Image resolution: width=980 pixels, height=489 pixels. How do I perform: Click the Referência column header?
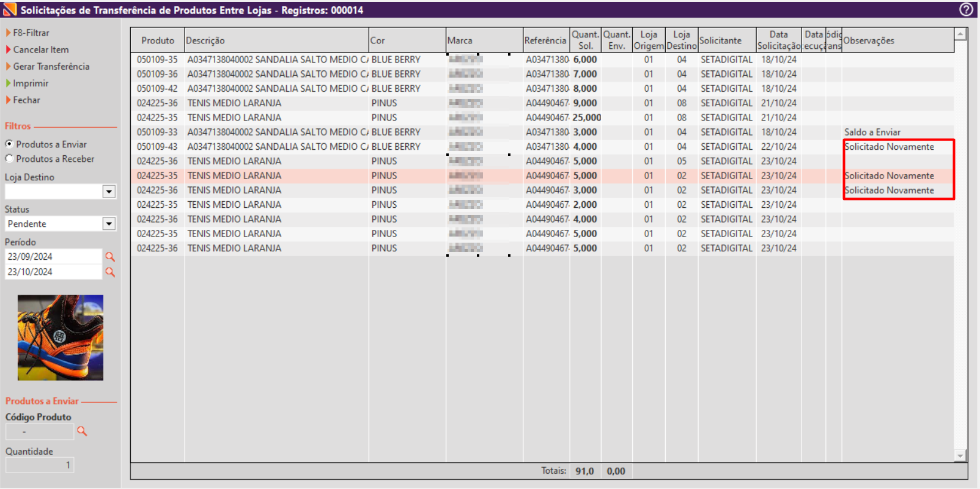[547, 40]
